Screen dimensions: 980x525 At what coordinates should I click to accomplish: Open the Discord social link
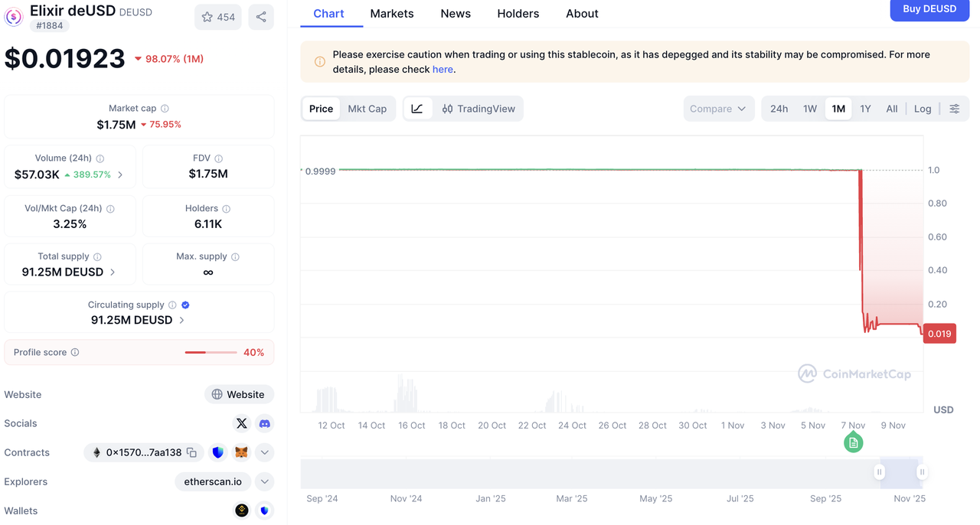coord(264,423)
